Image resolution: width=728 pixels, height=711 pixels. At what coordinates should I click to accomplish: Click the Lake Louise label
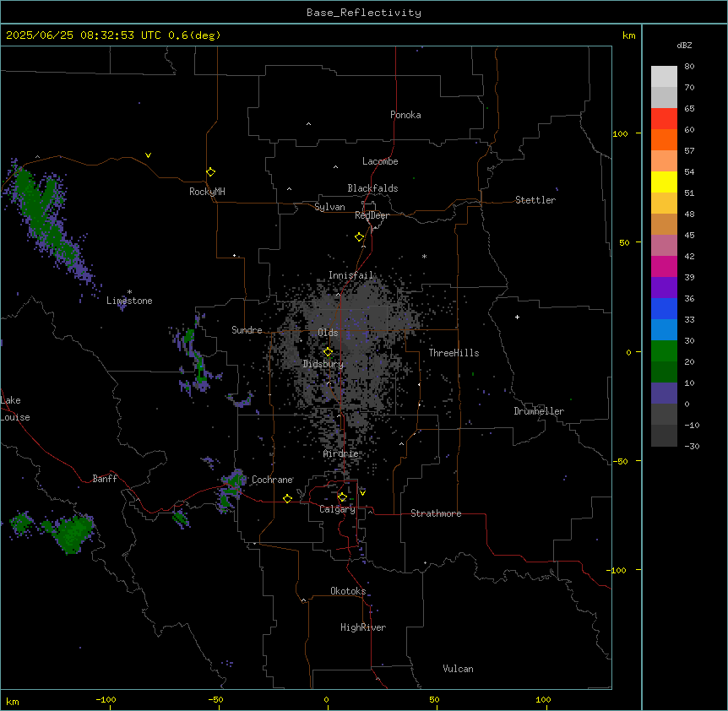tap(15, 409)
